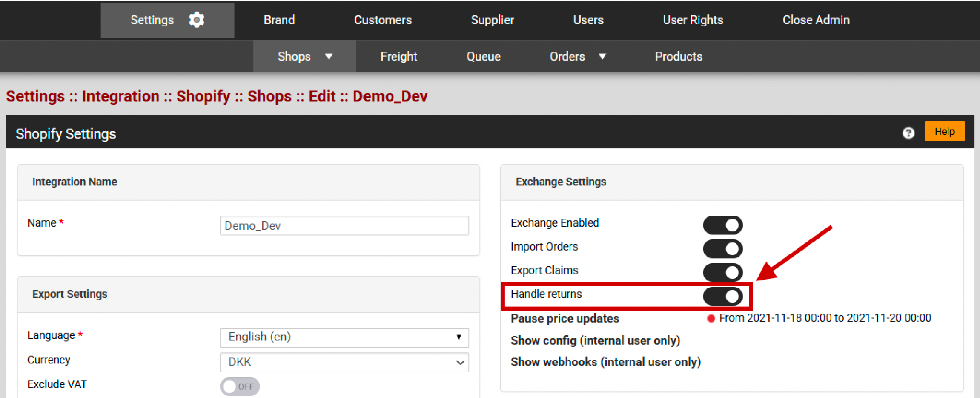This screenshot has height=398, width=980.
Task: Click Close Admin
Action: (816, 20)
